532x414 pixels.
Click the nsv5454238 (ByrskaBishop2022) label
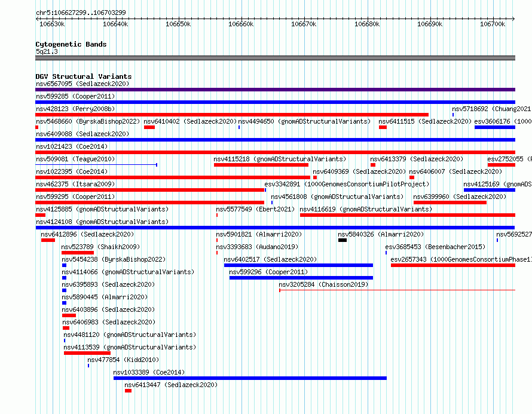click(x=114, y=259)
